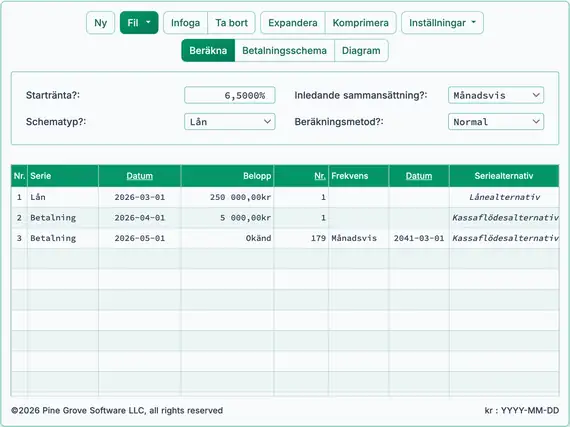Viewport: 570px width, 427px height.
Task: Click row number 1 cell
Action: [x=19, y=197]
